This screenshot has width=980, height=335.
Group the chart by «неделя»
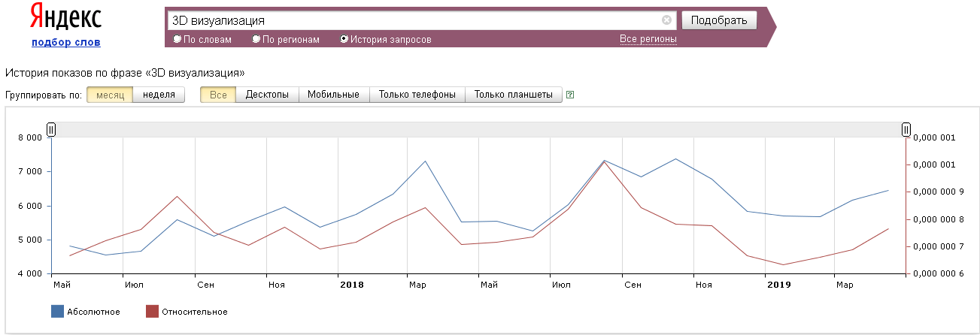[159, 95]
